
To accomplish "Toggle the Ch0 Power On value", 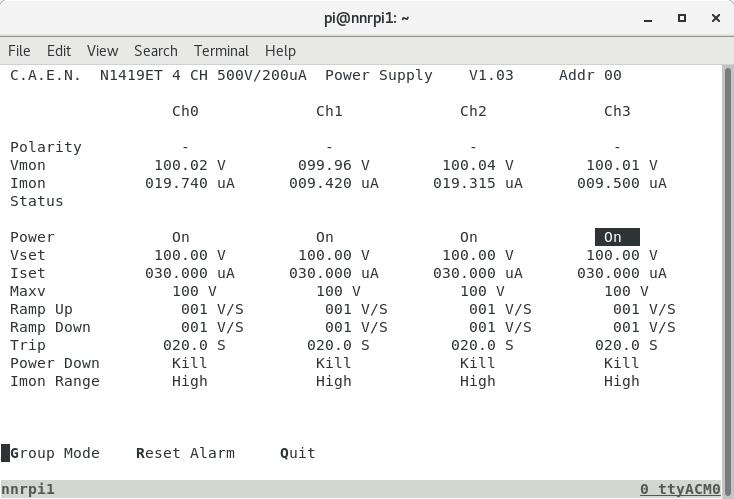I will [x=180, y=237].
